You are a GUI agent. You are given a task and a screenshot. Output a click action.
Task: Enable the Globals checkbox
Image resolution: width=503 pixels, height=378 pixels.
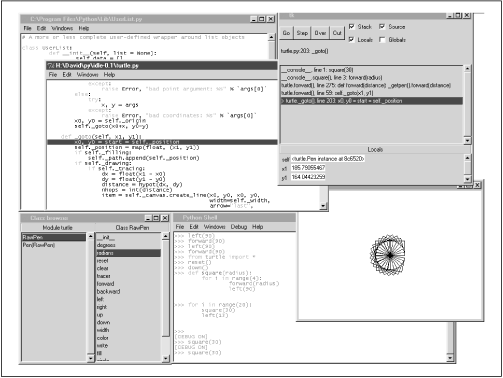(382, 40)
